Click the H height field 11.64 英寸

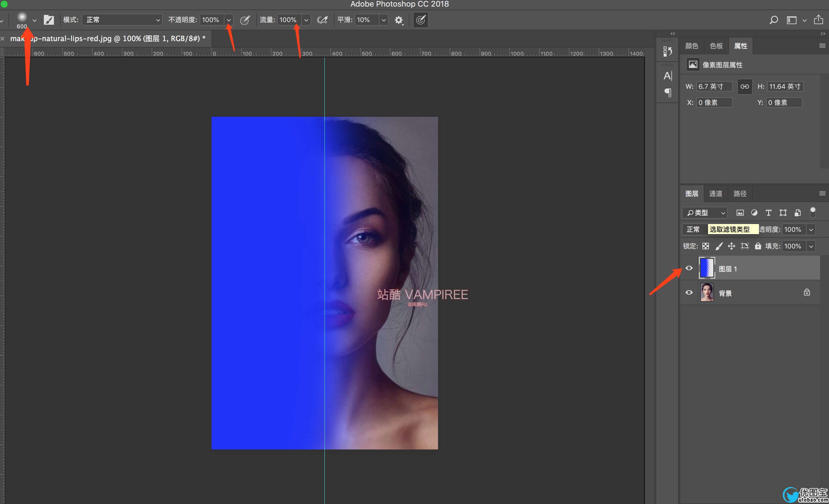[785, 86]
